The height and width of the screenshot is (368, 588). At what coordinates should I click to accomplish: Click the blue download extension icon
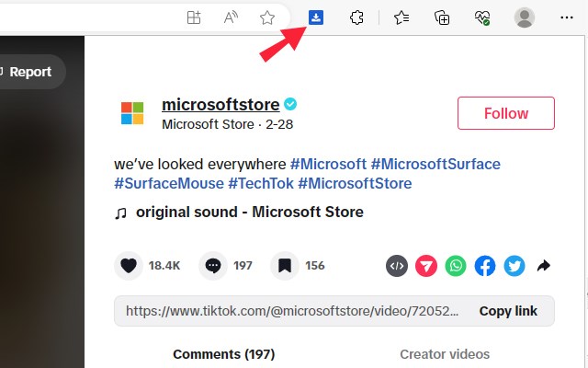pos(316,17)
